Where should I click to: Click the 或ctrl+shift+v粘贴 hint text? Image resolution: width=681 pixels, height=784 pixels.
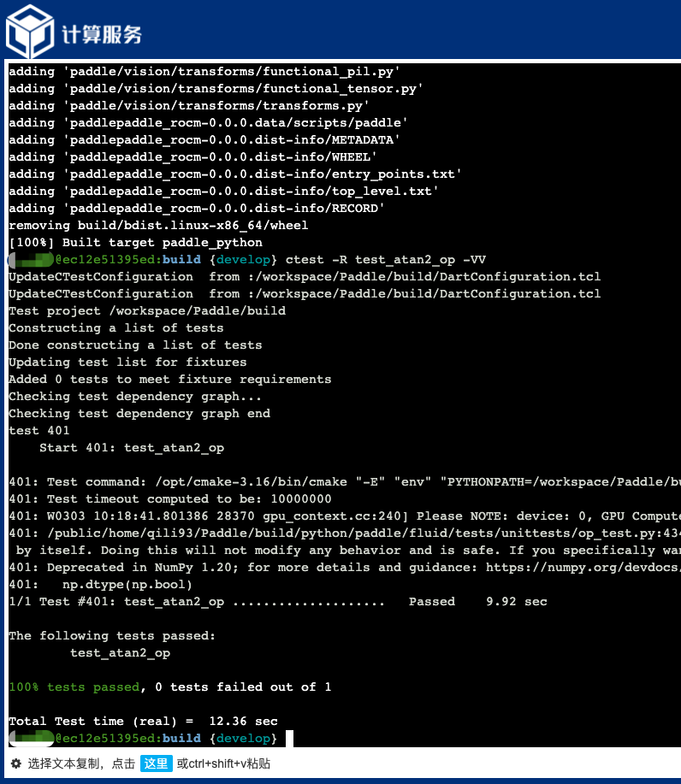coord(223,763)
